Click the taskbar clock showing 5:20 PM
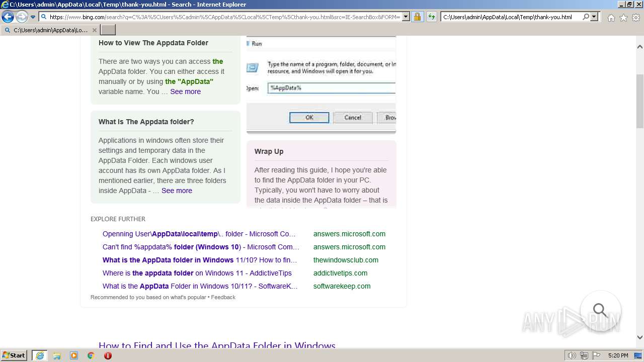The height and width of the screenshot is (362, 644). pyautogui.click(x=618, y=355)
